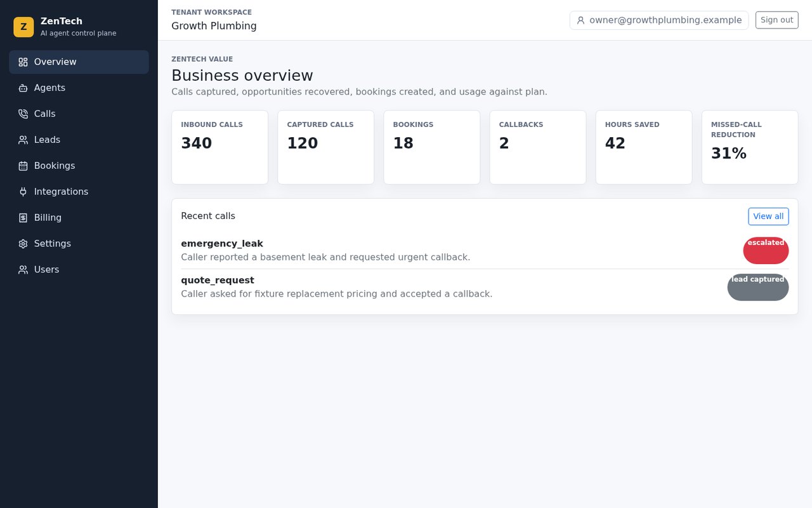This screenshot has width=812, height=508.
Task: Click the Overview grid icon in sidebar
Action: [x=23, y=62]
